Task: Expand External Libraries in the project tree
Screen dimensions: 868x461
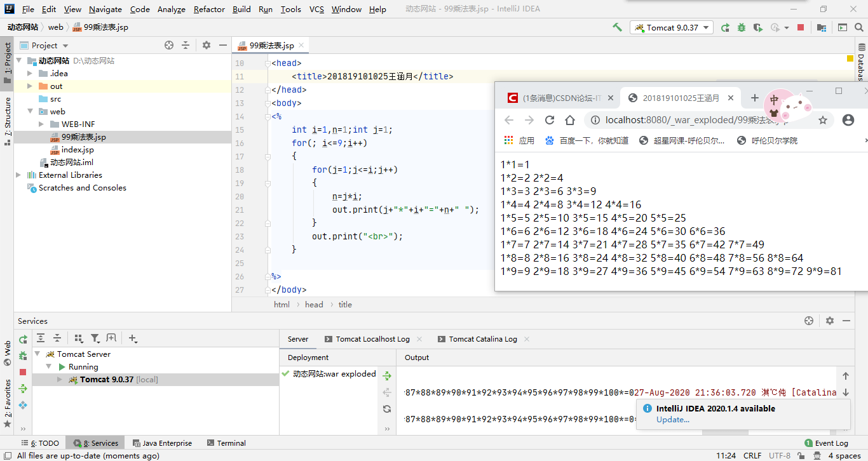Action: tap(19, 175)
